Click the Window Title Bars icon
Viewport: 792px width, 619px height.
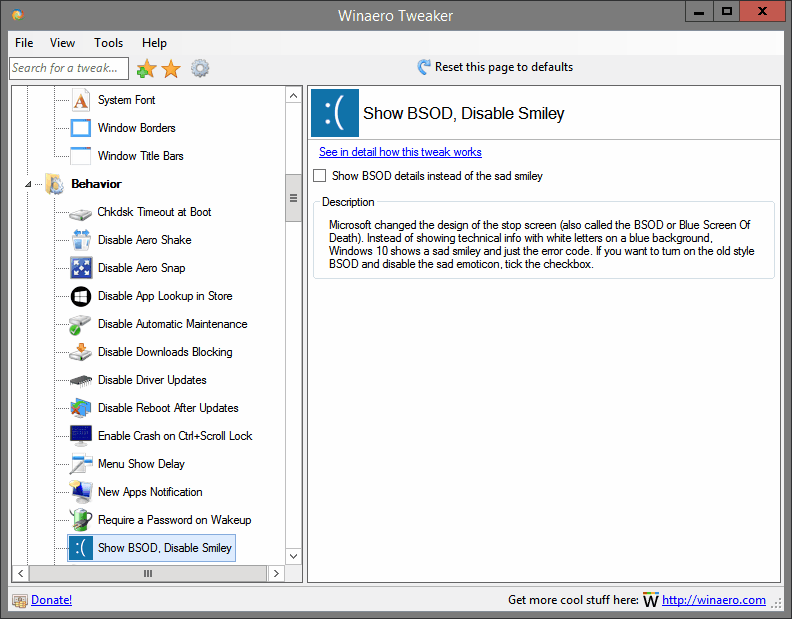click(81, 156)
